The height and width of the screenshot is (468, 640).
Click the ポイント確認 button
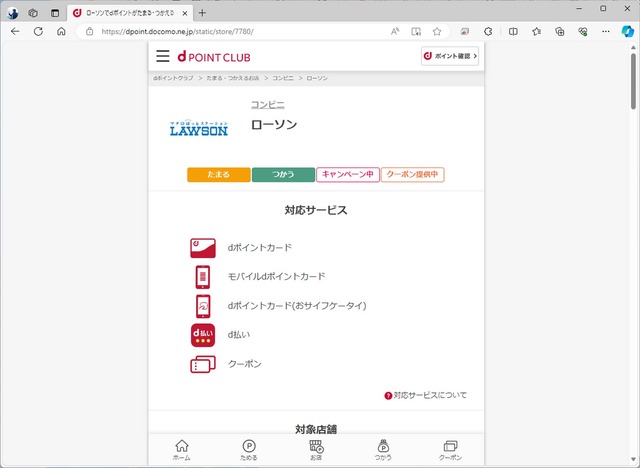tap(450, 56)
